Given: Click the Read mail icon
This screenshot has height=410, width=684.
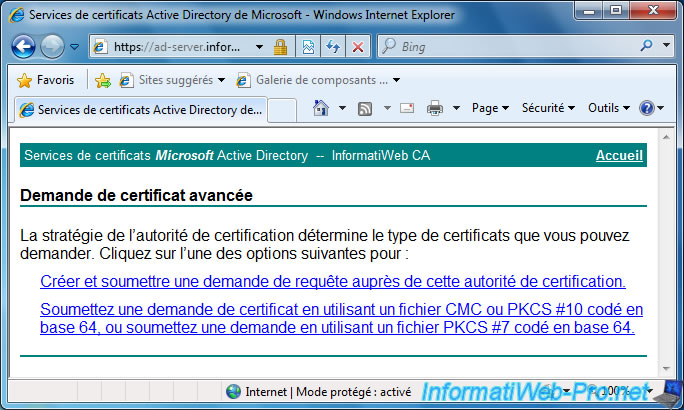Looking at the screenshot, I should pyautogui.click(x=407, y=108).
